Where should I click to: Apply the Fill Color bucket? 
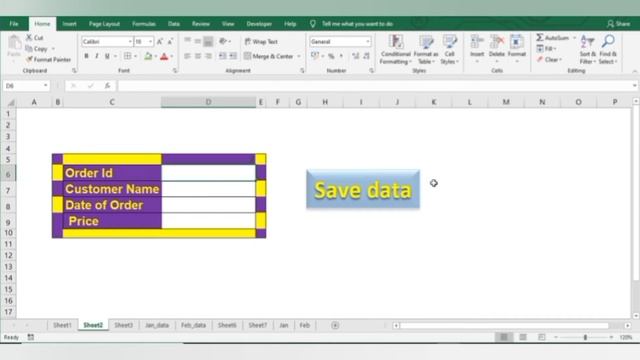148,56
